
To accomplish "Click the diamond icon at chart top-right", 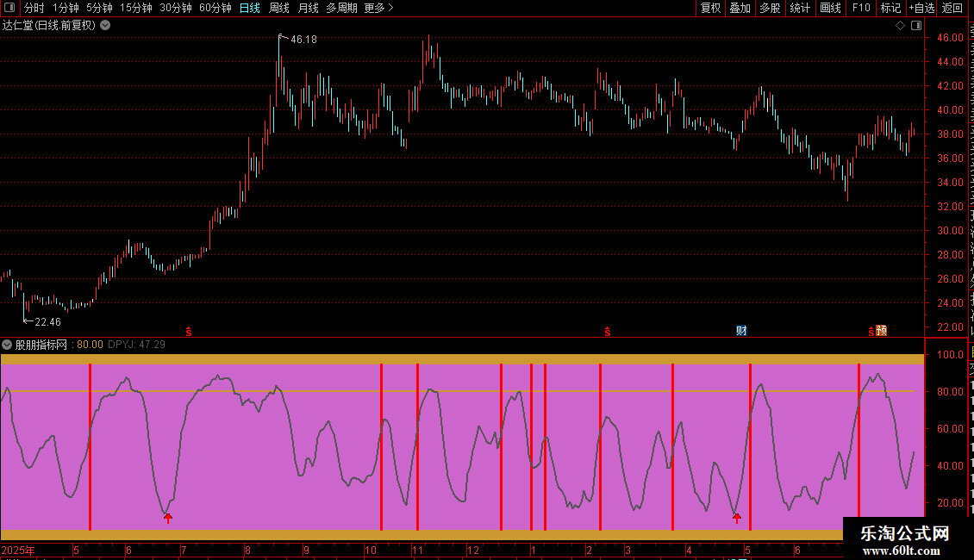I will pos(900,26).
